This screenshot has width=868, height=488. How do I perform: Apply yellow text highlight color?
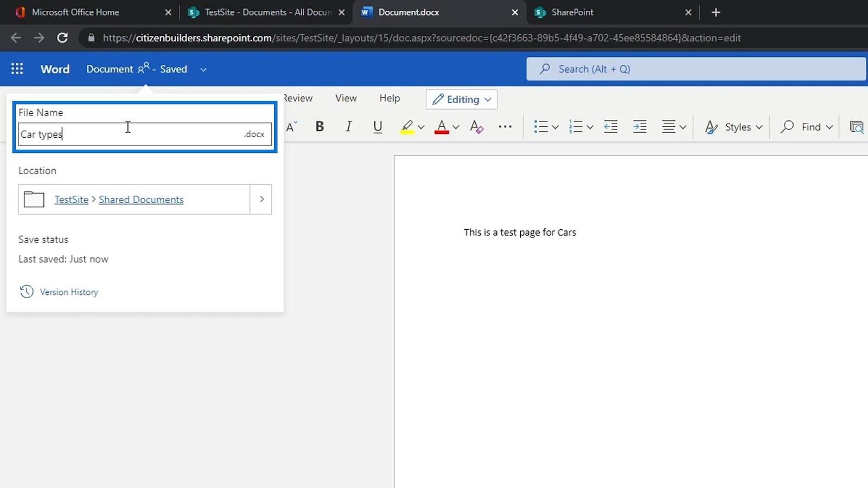point(407,127)
